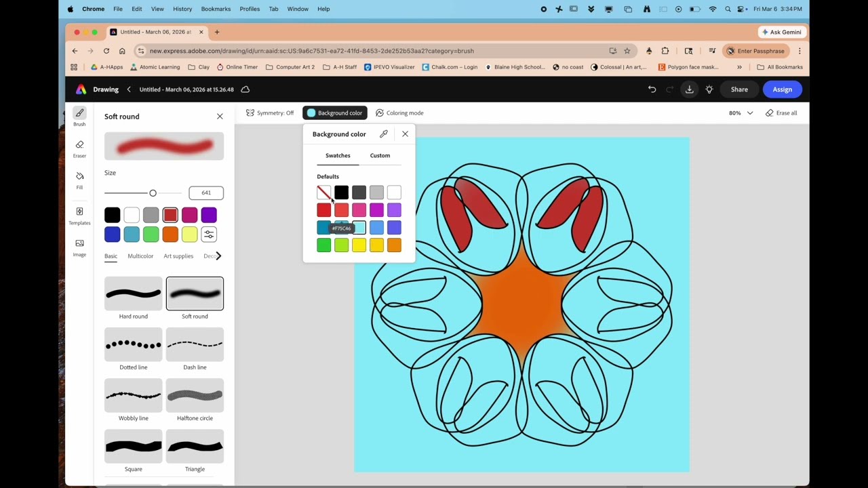Open the Wi-Fi menu bar icon
Screen dimensions: 868x488
(x=713, y=9)
